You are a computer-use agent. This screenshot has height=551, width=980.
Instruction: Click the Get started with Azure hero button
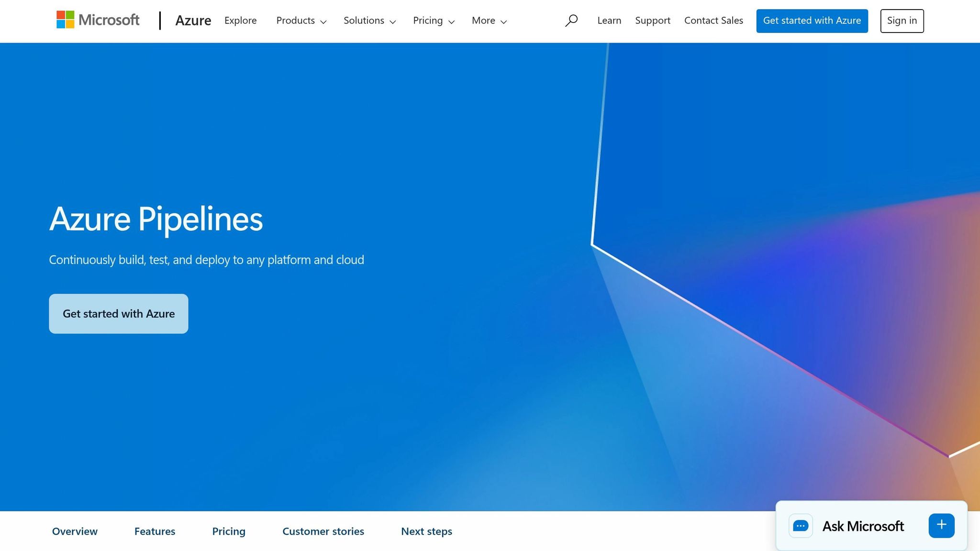[118, 313]
